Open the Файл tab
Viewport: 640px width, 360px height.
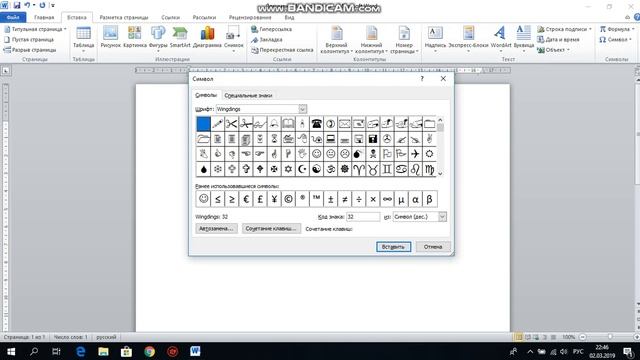click(13, 18)
